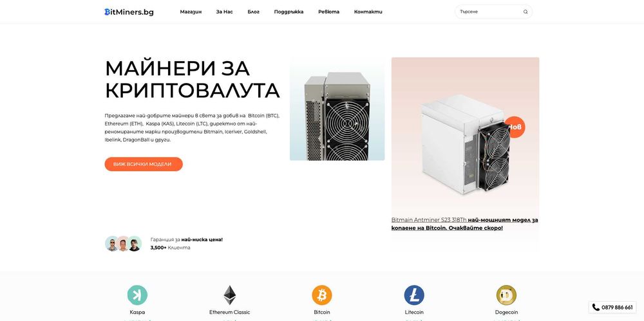Open the За Нас menu item
644x321 pixels.
click(x=224, y=12)
